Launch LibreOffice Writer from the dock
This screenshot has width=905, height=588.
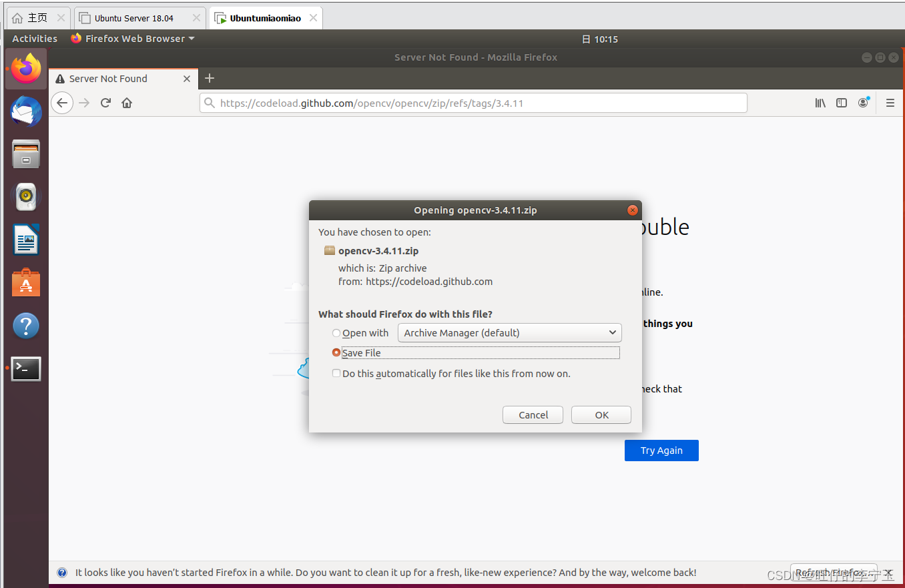click(x=26, y=240)
